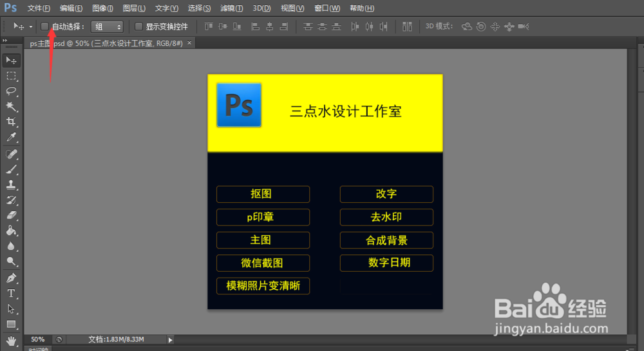Click the align bottom edges icon
Image resolution: width=644 pixels, height=351 pixels.
[x=237, y=26]
